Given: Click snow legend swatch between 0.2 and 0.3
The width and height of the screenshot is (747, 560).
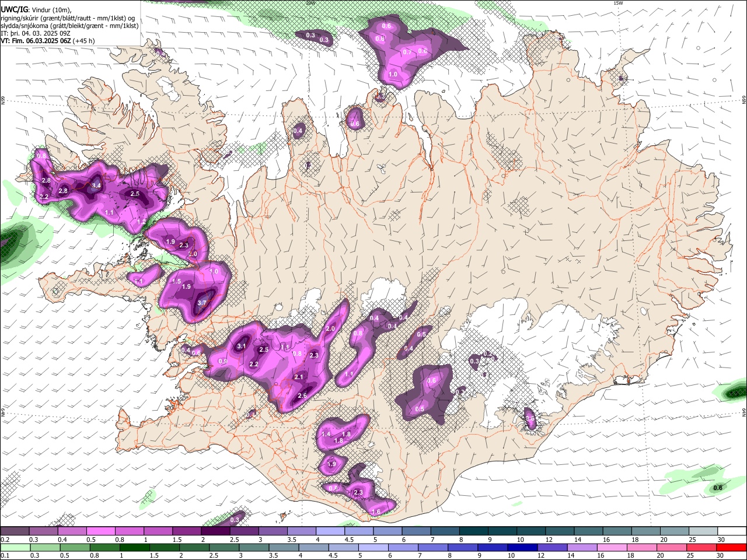Looking at the screenshot, I should click(14, 531).
